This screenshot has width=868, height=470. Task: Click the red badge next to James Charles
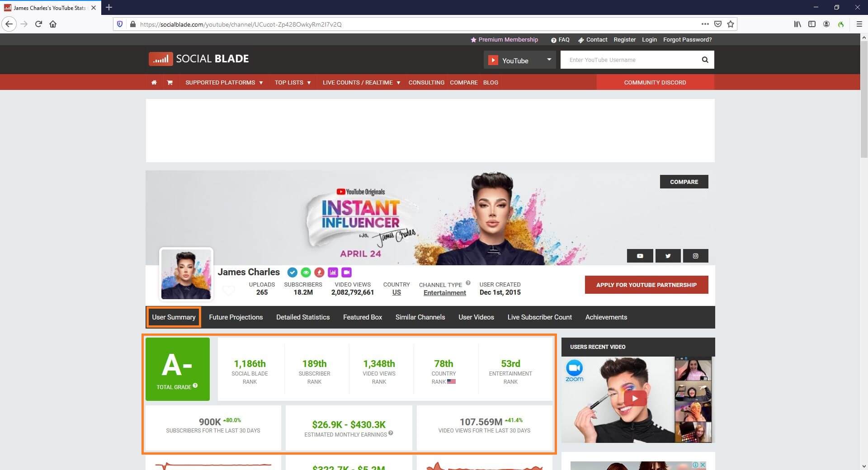coord(320,273)
